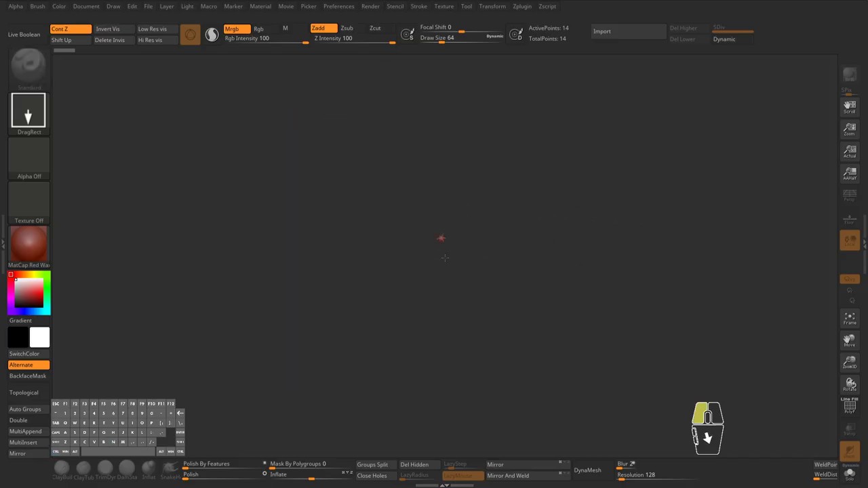The width and height of the screenshot is (868, 488).
Task: Toggle the Persp perspective icon
Action: 850,195
